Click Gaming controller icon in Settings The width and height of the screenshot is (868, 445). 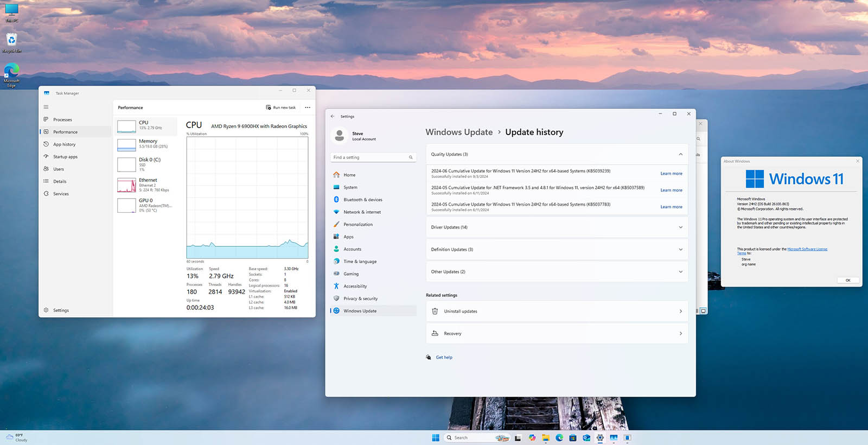point(336,274)
